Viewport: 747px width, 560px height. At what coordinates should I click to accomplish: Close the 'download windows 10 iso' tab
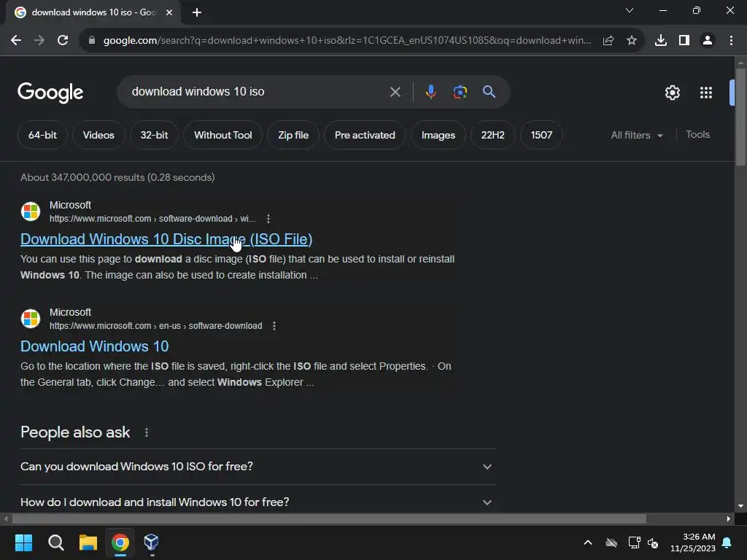(x=169, y=12)
